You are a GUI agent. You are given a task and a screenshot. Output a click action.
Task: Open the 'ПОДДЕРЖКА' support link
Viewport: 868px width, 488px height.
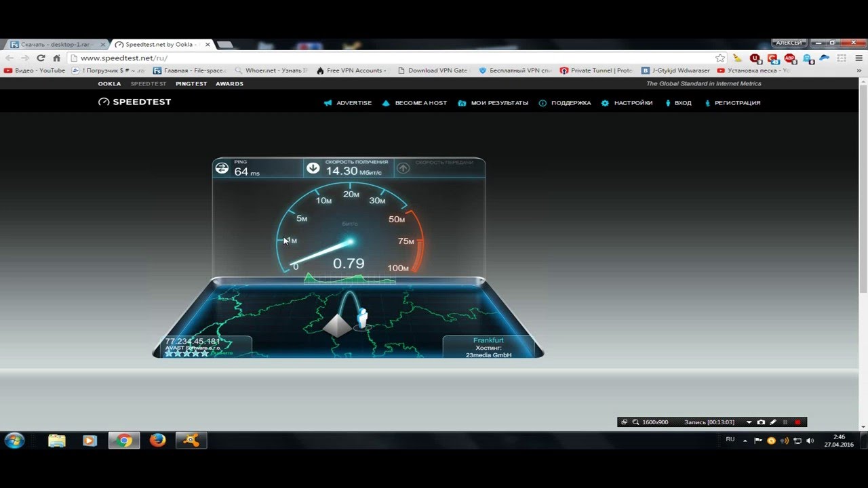point(565,103)
